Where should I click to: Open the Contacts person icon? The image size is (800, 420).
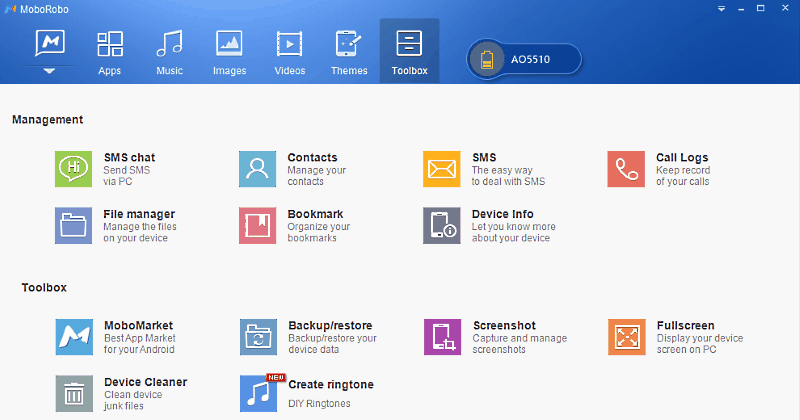[258, 169]
